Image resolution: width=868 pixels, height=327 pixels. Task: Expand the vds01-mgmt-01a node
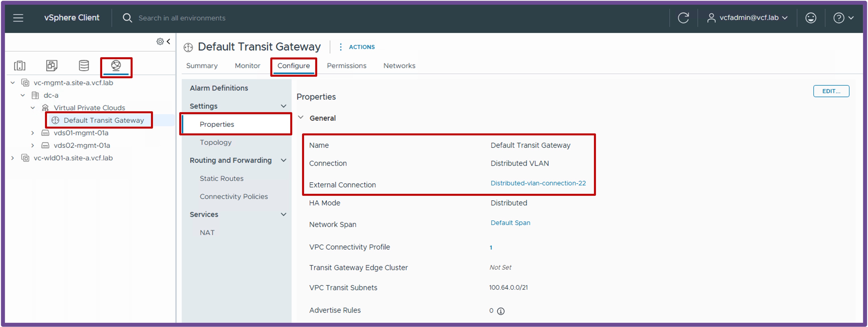tap(33, 133)
